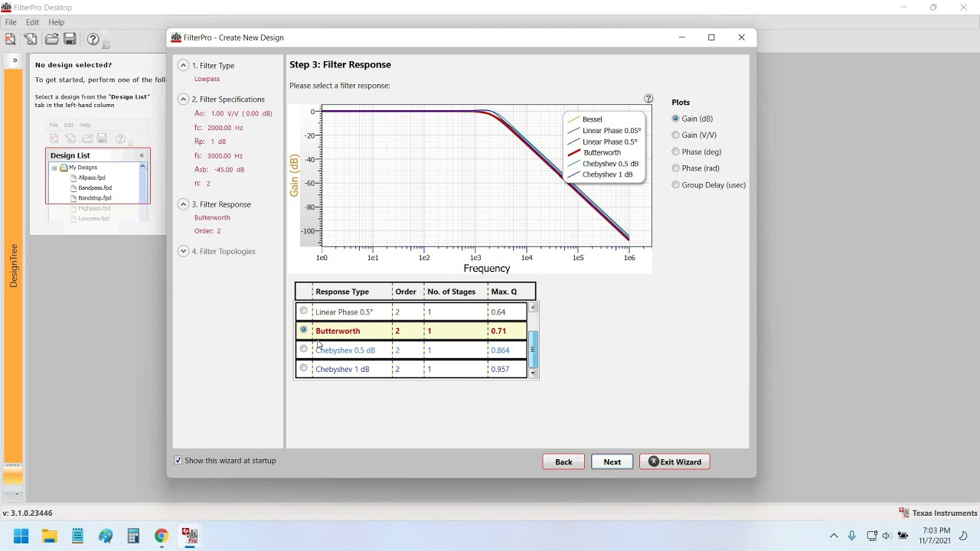Image resolution: width=980 pixels, height=551 pixels.
Task: Select the Linear Phase 0.5° response radio button
Action: click(x=304, y=311)
